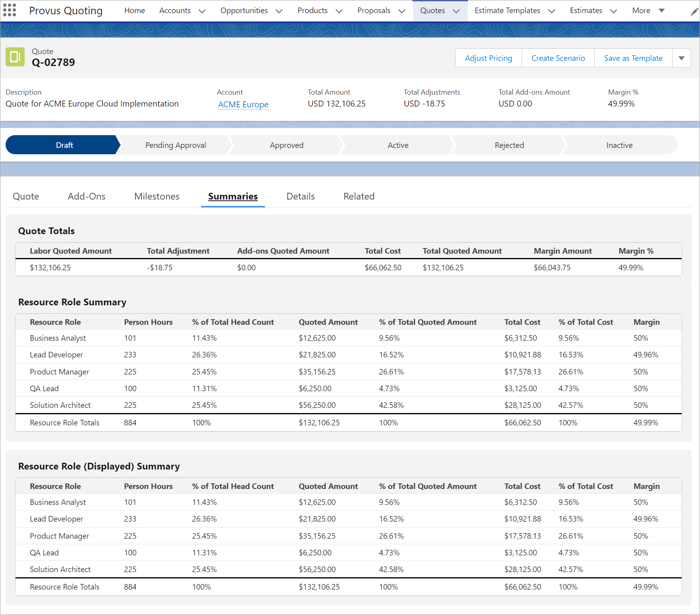700x615 pixels.
Task: Open the Products dropdown chevron
Action: [x=339, y=11]
